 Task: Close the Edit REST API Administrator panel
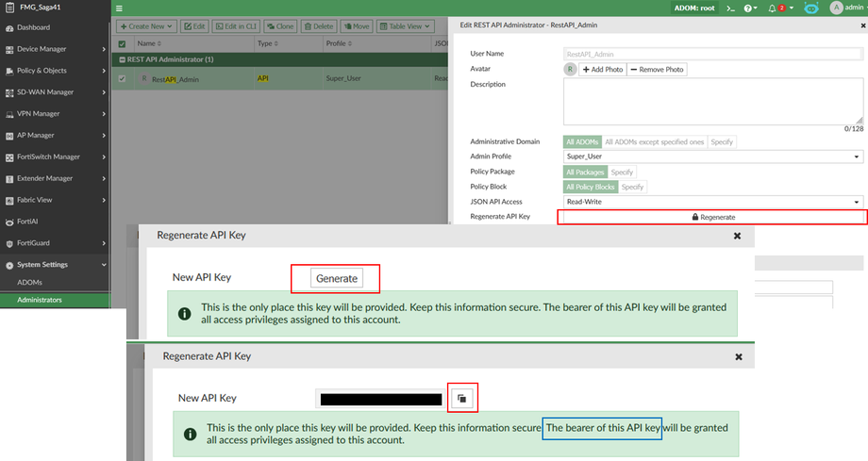pos(862,25)
